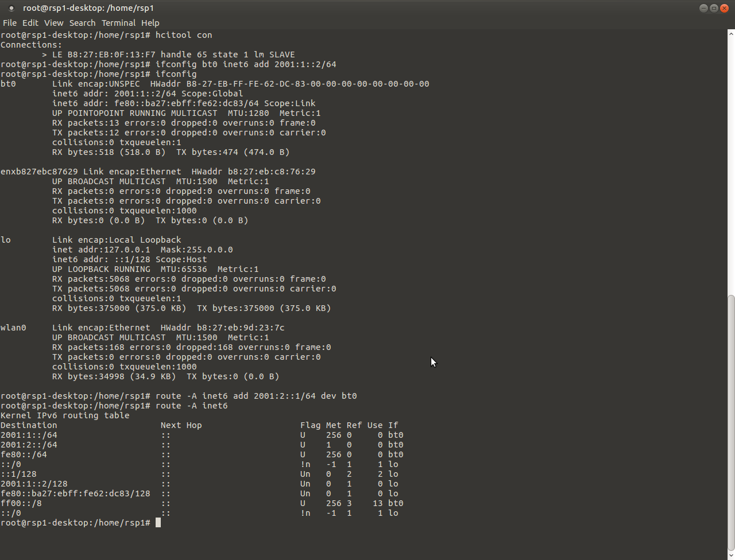Click 'UP LOOPBACK RUNNING MTU:65536' line

point(156,269)
